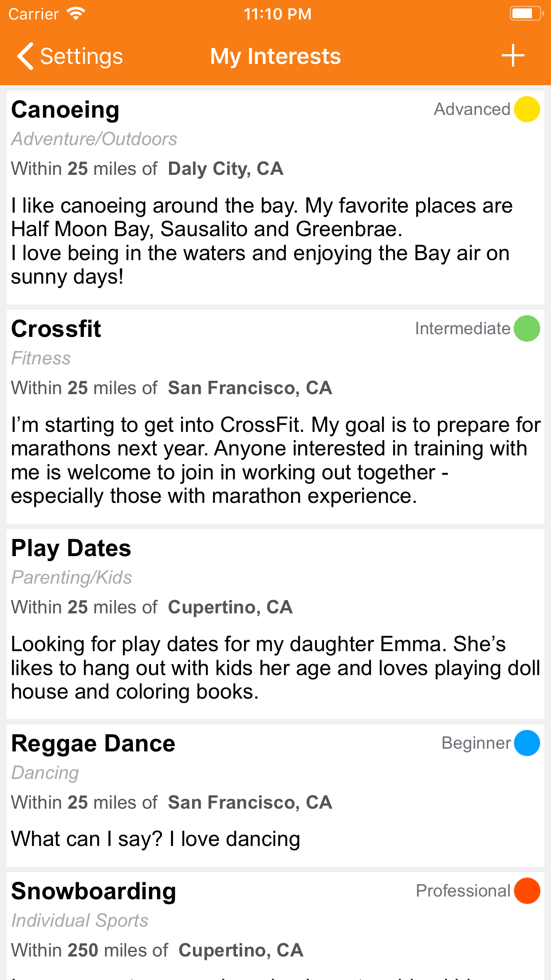Image resolution: width=551 pixels, height=980 pixels.
Task: Tap the Crossfit marathon description text
Action: pos(275,460)
